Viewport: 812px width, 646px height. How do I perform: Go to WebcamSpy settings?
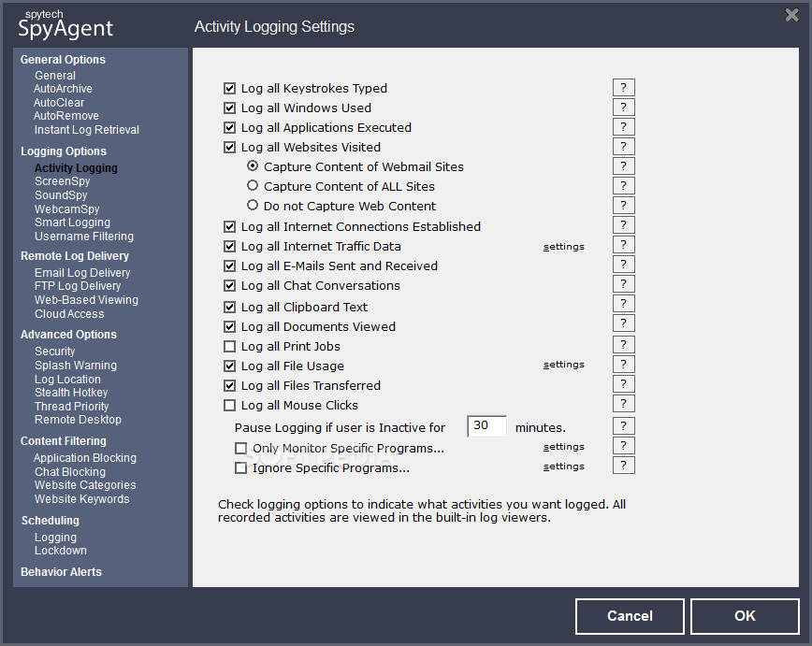point(66,209)
